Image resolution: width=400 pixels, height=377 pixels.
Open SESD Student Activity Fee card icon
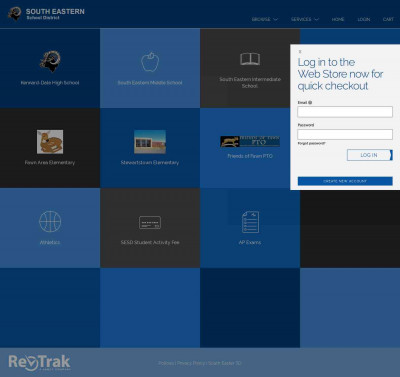coord(150,223)
